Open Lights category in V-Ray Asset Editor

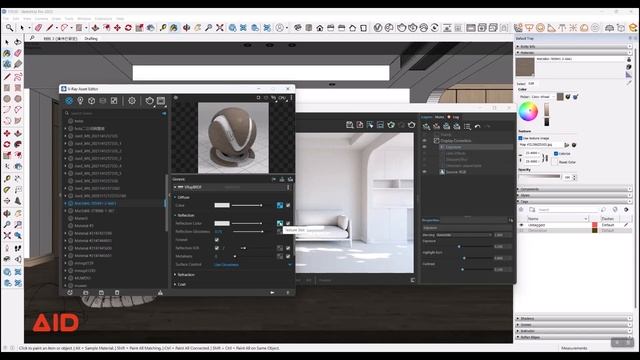click(x=80, y=100)
